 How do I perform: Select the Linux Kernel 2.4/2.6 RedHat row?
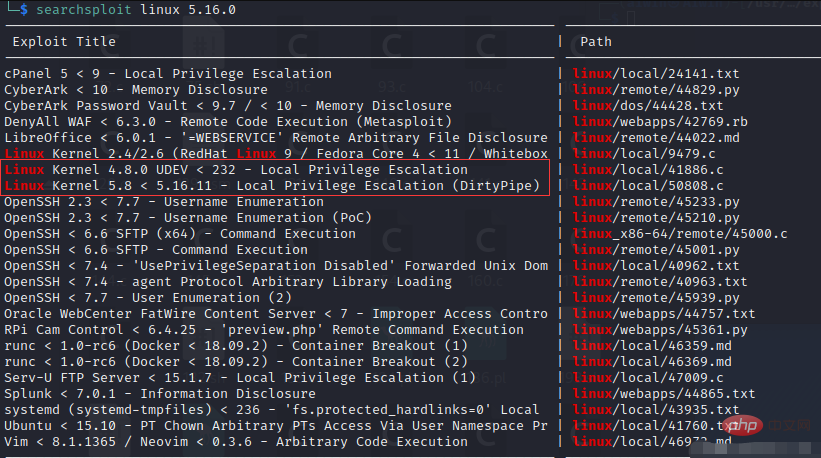pos(276,153)
